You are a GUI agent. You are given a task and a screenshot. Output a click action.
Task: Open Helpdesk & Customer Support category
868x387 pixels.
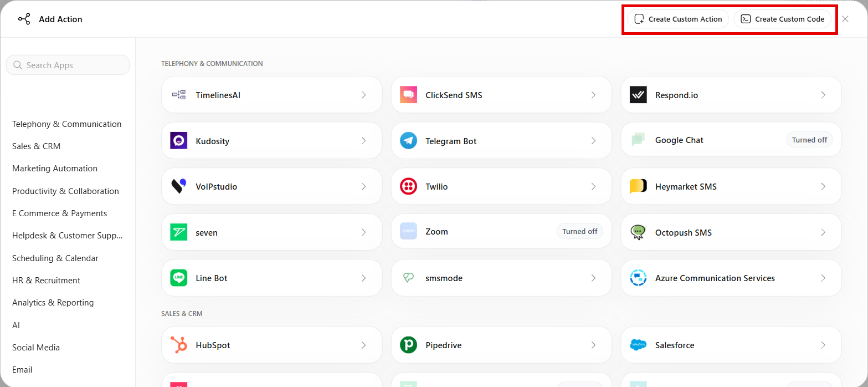[x=68, y=236]
